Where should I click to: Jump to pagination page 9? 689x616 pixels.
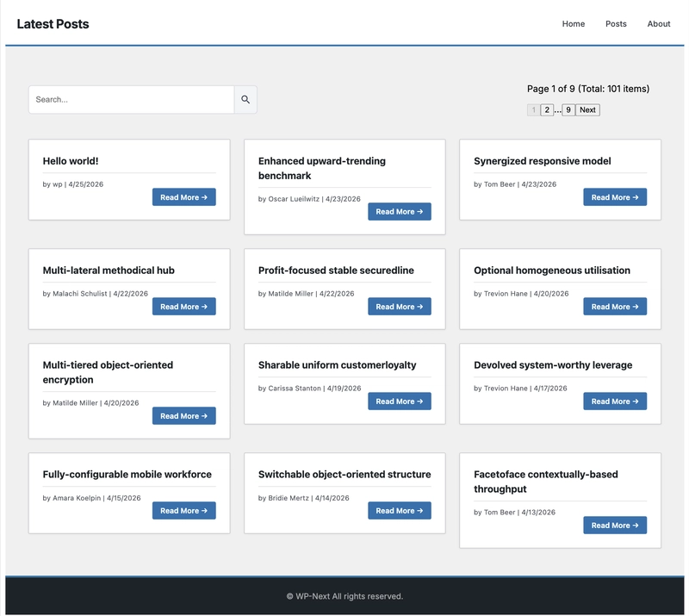(568, 110)
